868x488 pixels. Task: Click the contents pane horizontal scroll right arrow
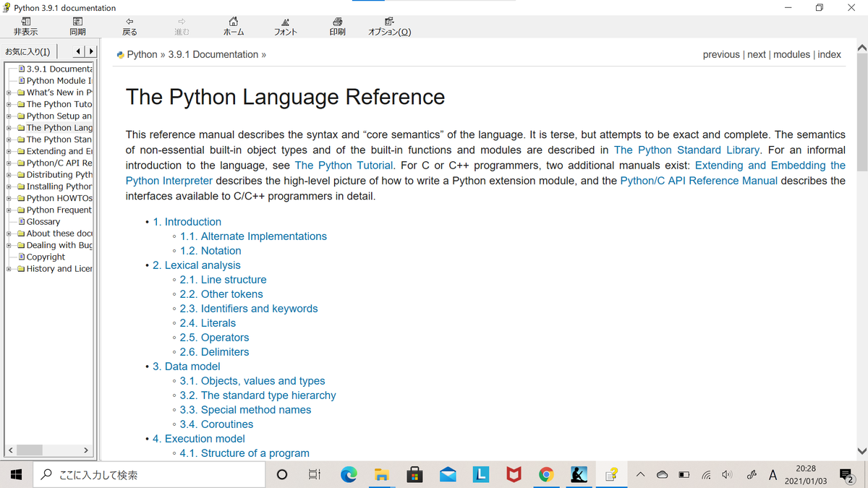click(x=86, y=451)
